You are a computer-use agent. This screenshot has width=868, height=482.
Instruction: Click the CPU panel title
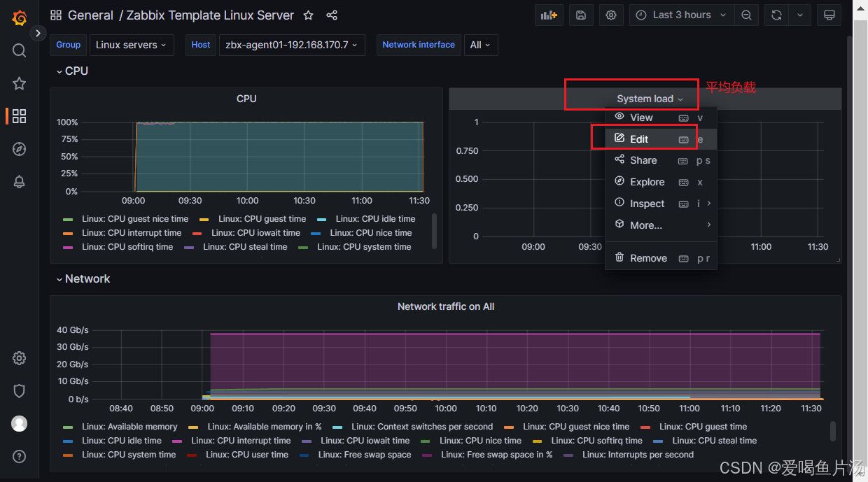tap(246, 99)
